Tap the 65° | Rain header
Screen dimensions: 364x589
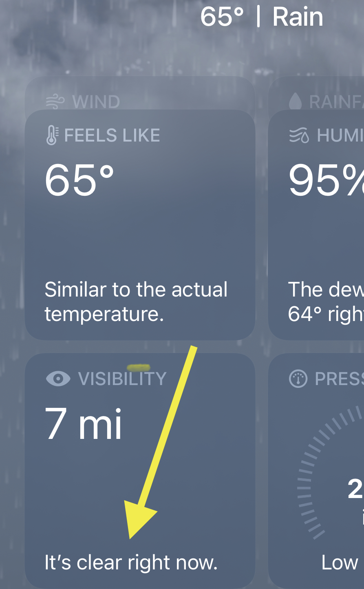click(x=262, y=17)
